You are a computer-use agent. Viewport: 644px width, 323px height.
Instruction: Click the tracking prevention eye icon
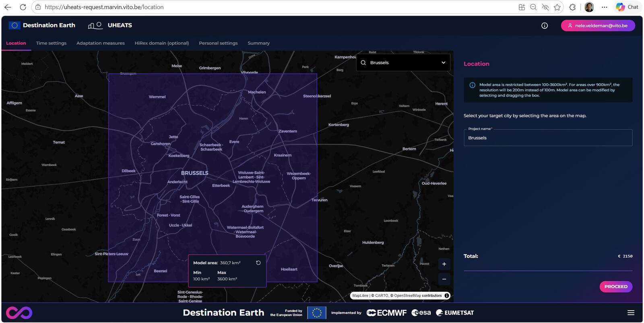click(x=545, y=7)
